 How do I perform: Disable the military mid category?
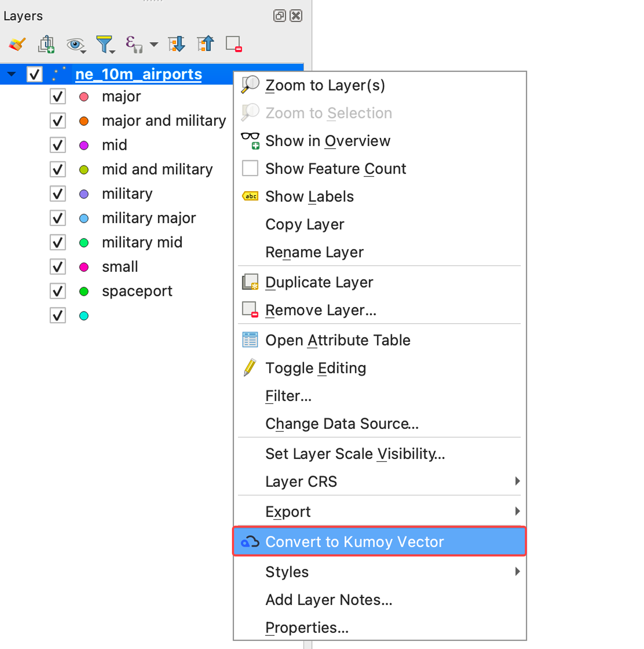[57, 242]
